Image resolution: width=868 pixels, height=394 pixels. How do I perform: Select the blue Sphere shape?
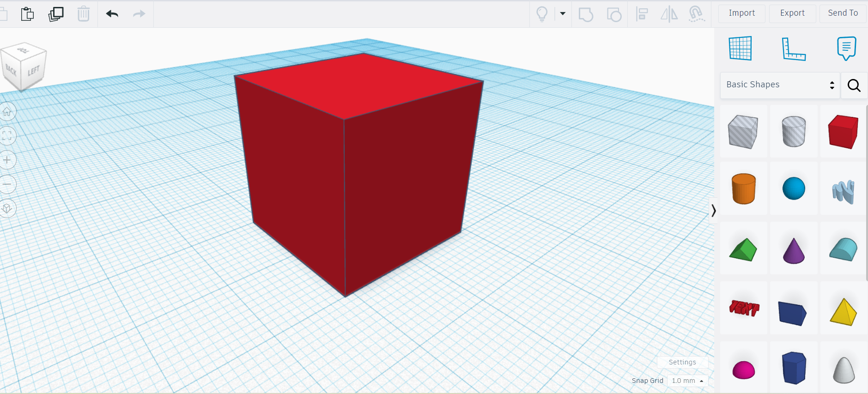click(x=794, y=188)
